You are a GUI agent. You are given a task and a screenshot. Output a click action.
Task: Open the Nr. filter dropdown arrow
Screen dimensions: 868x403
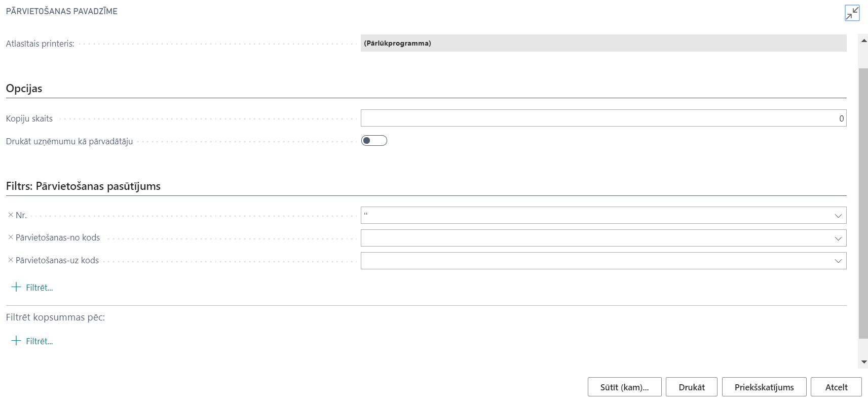click(838, 216)
